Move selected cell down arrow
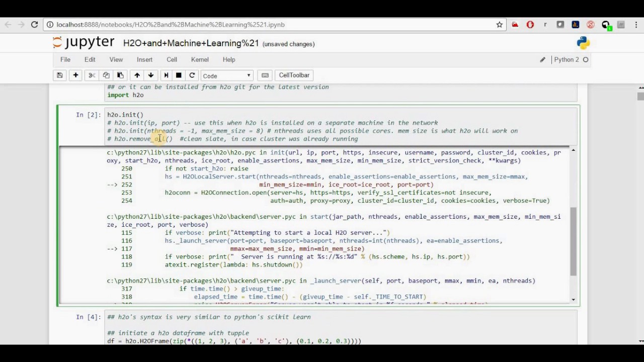This screenshot has height=362, width=644. click(x=151, y=75)
